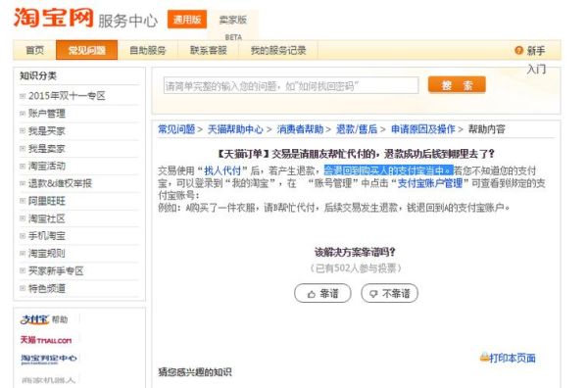Expand the 2015年双十一专区 category

pos(23,96)
